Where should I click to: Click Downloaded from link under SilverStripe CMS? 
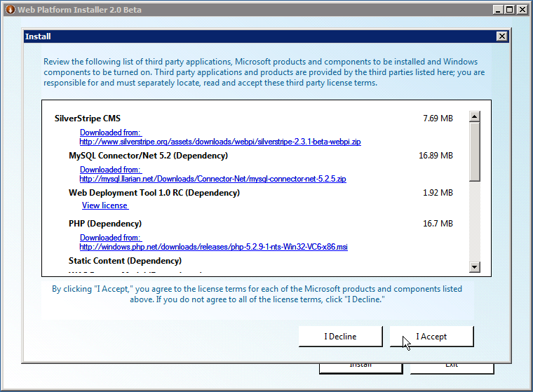pos(111,133)
